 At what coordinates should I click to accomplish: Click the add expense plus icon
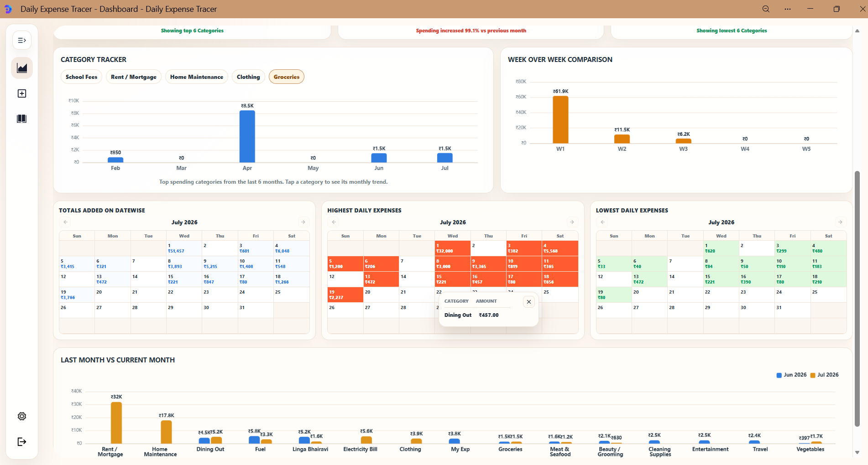point(22,93)
